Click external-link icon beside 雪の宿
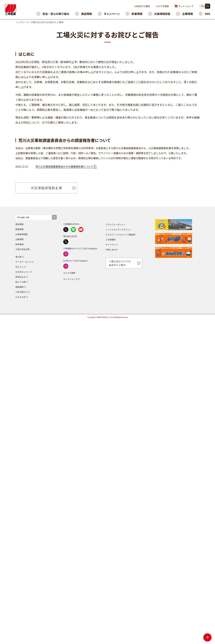The width and height of the screenshot is (215, 644). 23,257
